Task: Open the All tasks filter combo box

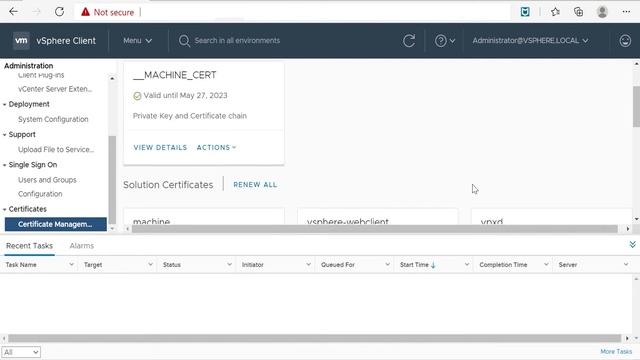Action: point(21,352)
